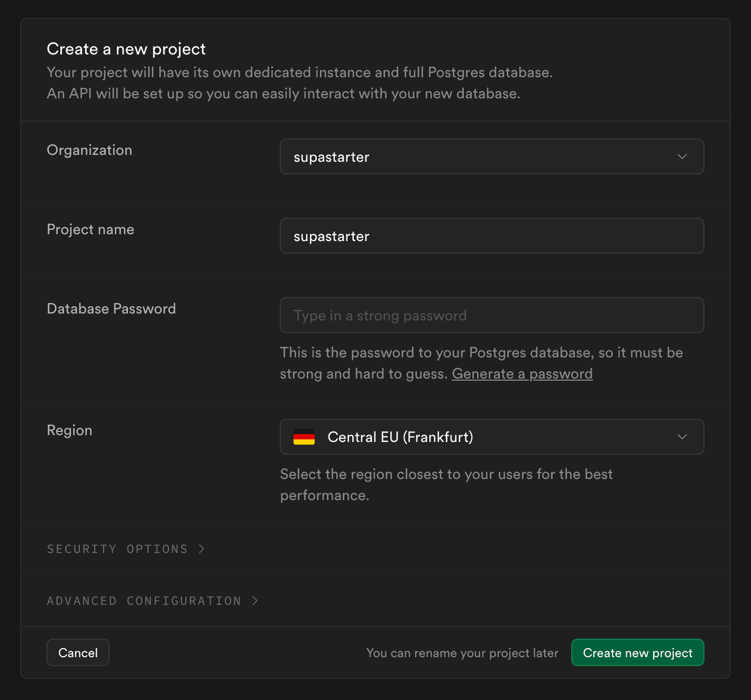Expand the Security Options section
This screenshot has width=751, height=700.
[x=126, y=549]
